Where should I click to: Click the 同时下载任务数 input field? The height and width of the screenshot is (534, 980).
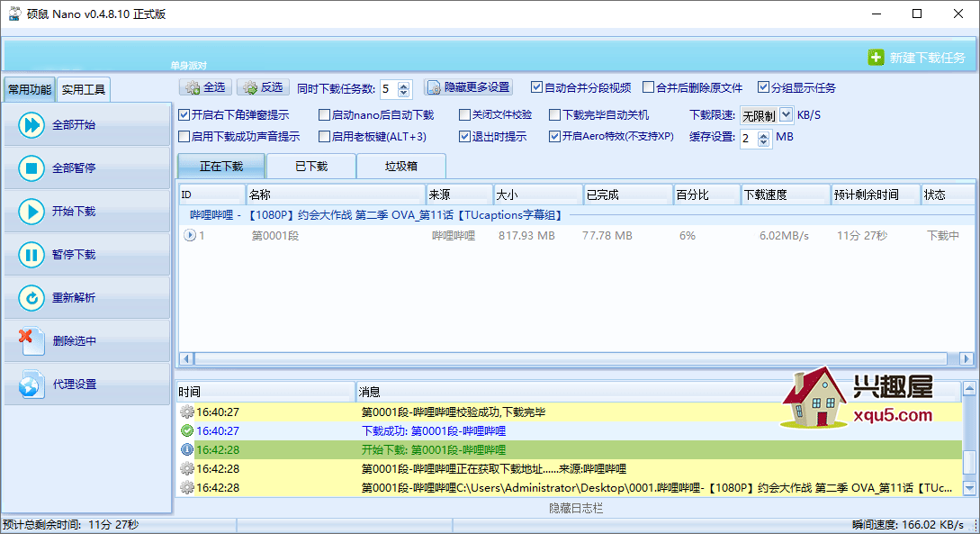[389, 89]
